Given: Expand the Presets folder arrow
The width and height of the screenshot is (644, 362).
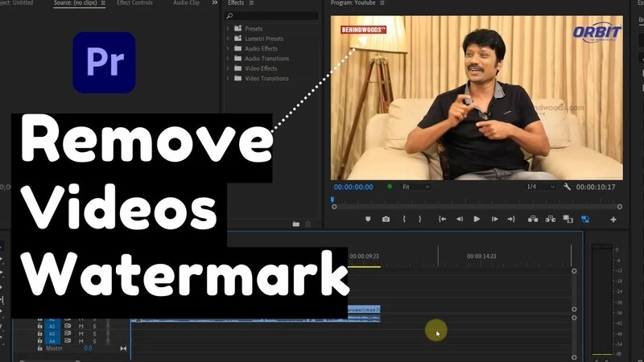Looking at the screenshot, I should coord(228,29).
